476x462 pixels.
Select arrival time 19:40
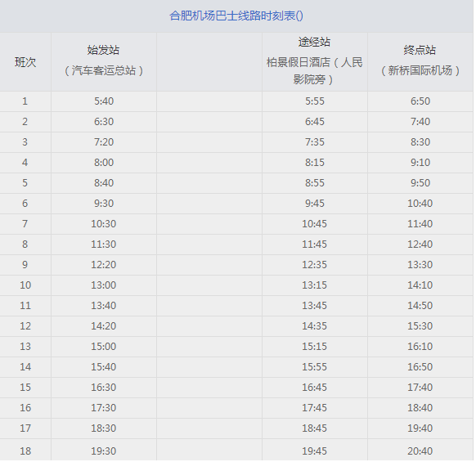(420, 428)
